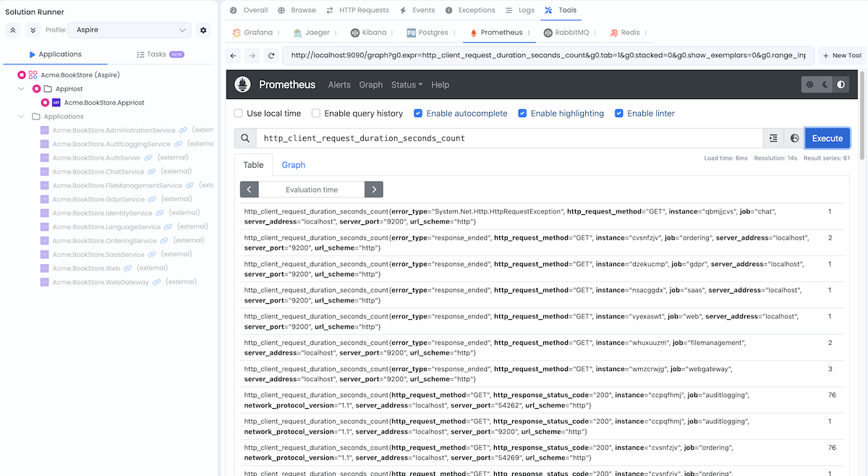Open the Grafana tool panel
The height and width of the screenshot is (476, 868).
(254, 33)
